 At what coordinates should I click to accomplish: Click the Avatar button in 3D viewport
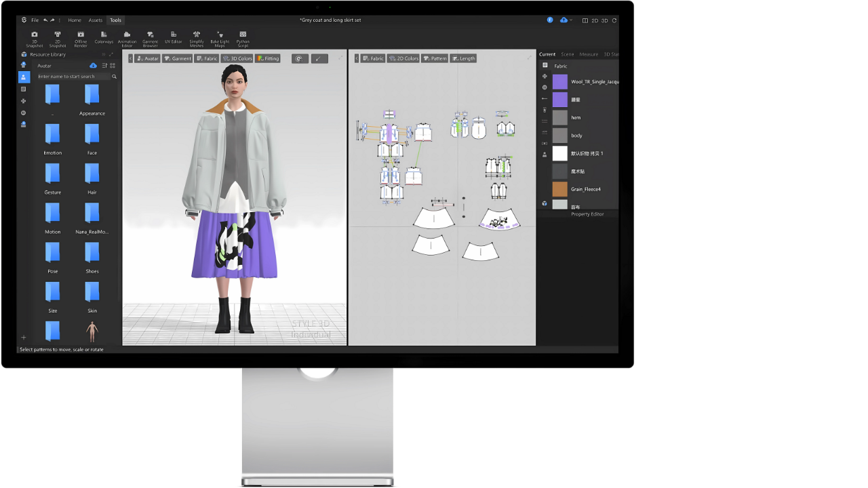coord(147,59)
